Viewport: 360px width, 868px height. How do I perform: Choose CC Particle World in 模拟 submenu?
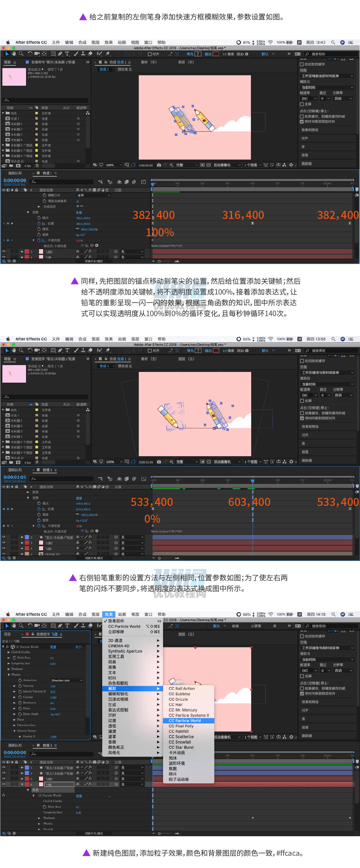click(x=189, y=720)
